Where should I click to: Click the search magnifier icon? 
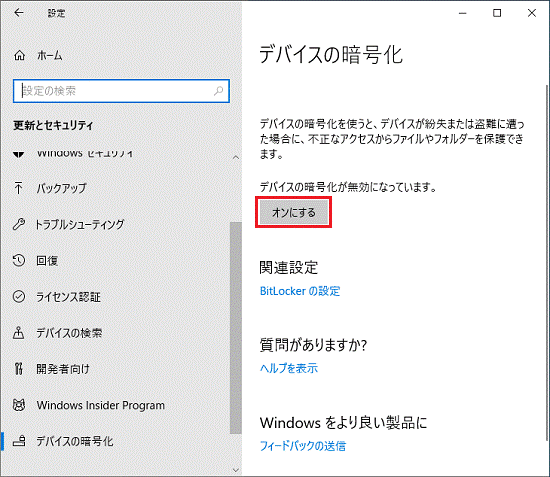click(x=218, y=91)
